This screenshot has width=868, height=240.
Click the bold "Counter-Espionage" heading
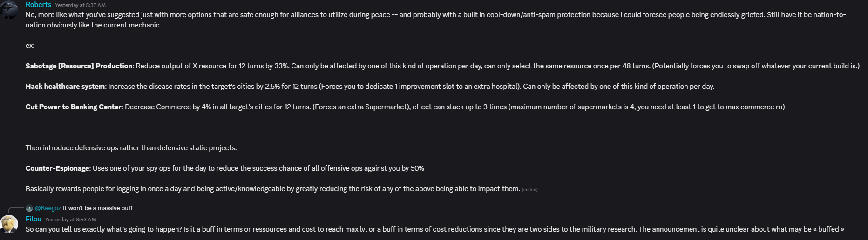point(57,168)
